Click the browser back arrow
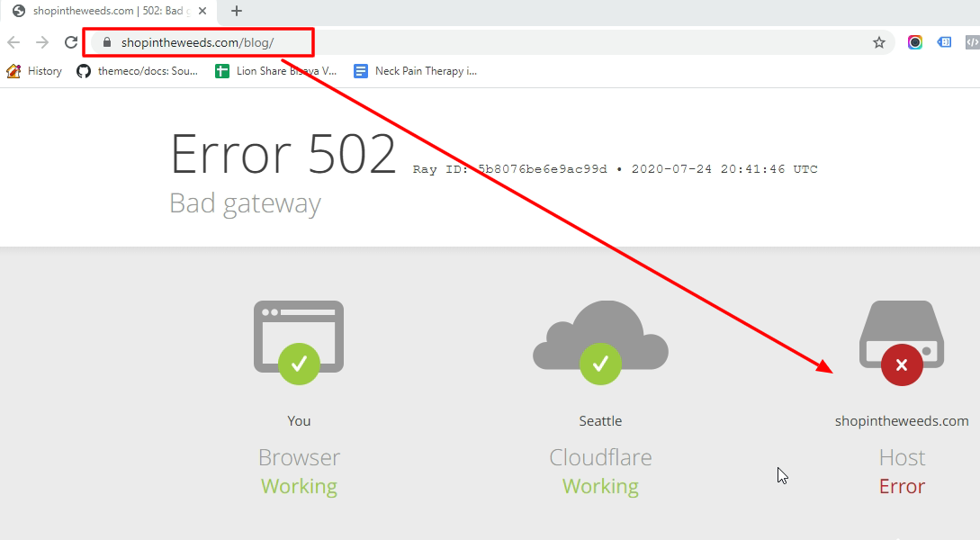 click(13, 42)
